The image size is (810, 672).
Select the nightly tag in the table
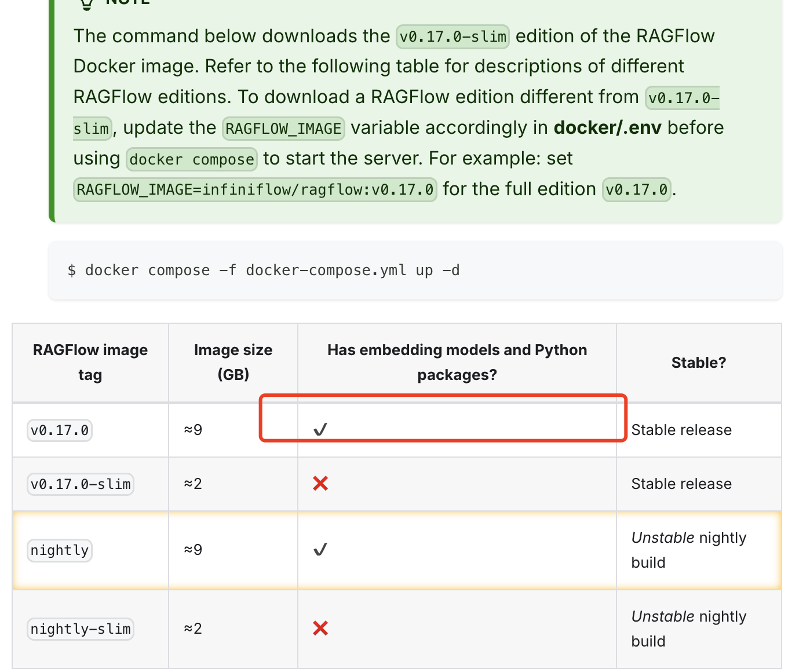point(60,550)
